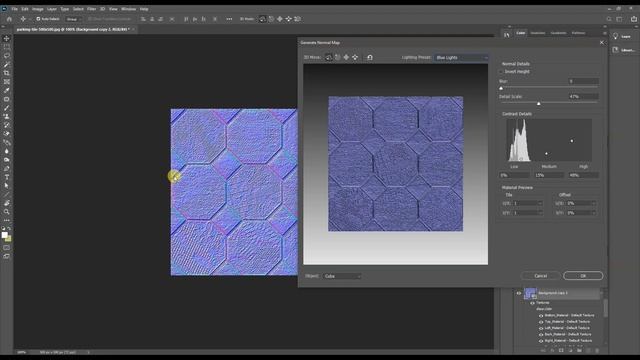The height and width of the screenshot is (360, 640).
Task: Select the Clone Stamp tool
Action: pyautogui.click(x=7, y=116)
